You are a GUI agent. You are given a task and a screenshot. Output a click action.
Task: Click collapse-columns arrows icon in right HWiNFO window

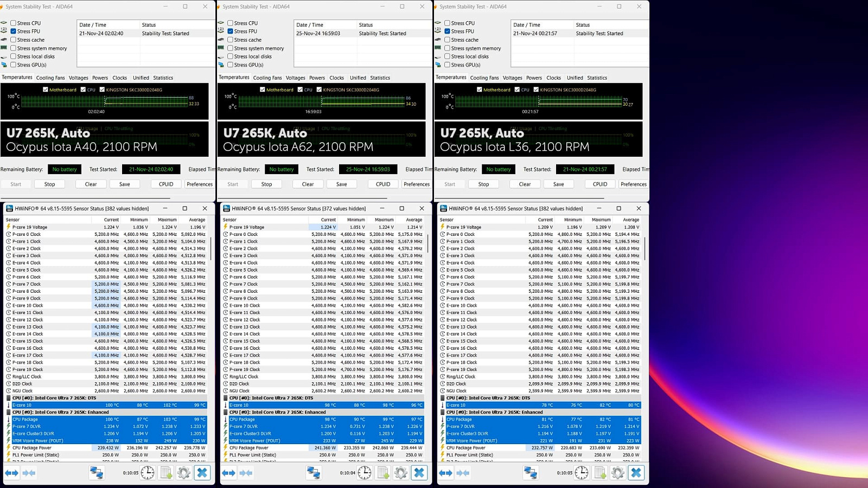[463, 473]
